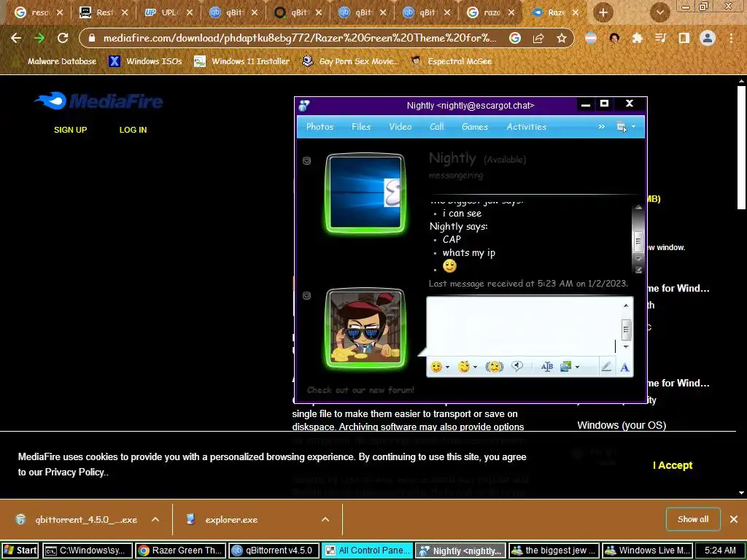Switch to qBittorrent v4.5.0 in taskbar
Viewport: 747px width, 560px height.
pos(274,551)
